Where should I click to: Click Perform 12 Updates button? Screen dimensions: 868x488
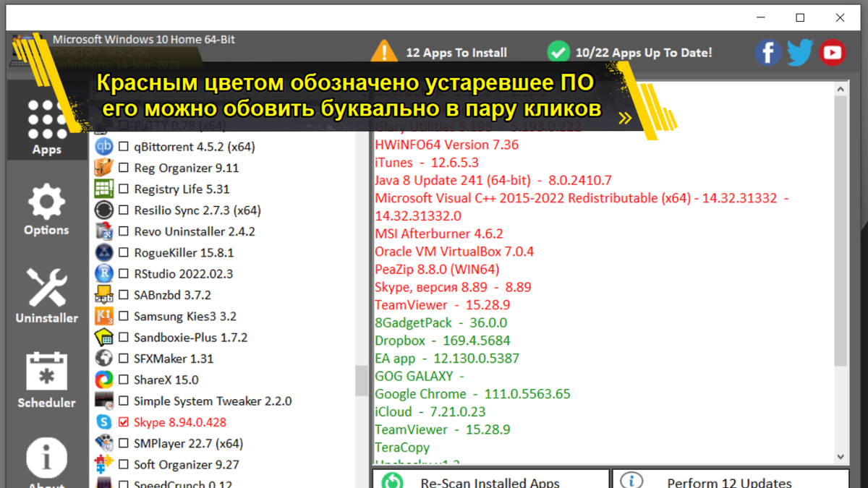point(731,479)
